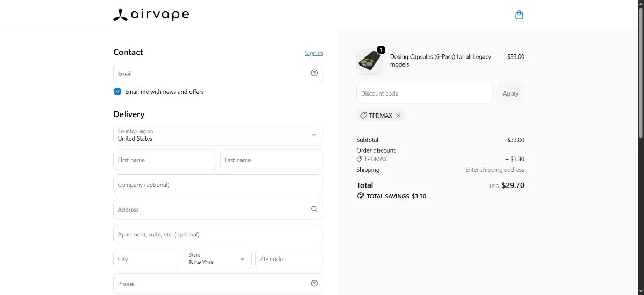The width and height of the screenshot is (644, 295).
Task: Focus the Discount code field
Action: (425, 93)
